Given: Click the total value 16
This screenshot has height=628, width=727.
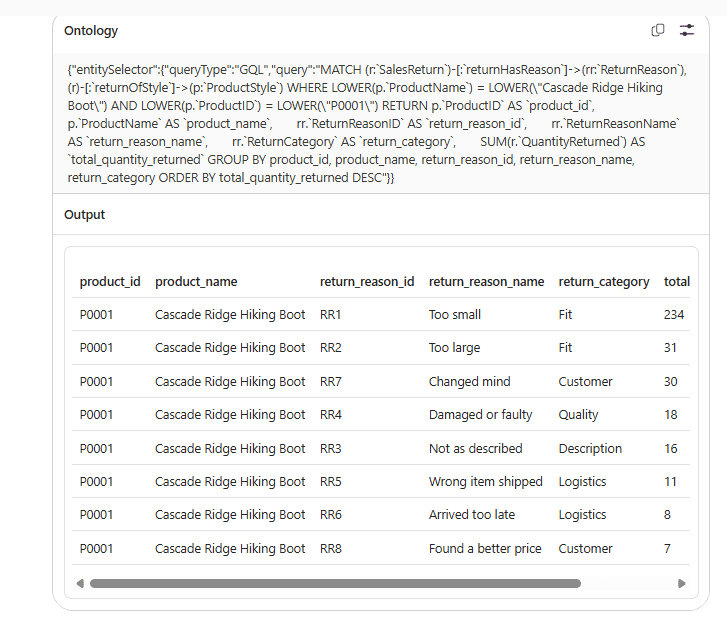Looking at the screenshot, I should pos(671,449).
